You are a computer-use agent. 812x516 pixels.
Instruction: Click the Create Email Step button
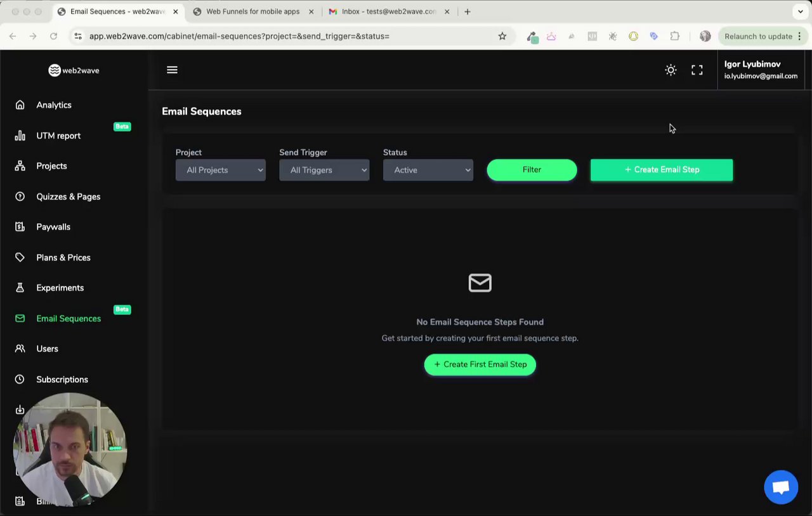[x=662, y=170]
